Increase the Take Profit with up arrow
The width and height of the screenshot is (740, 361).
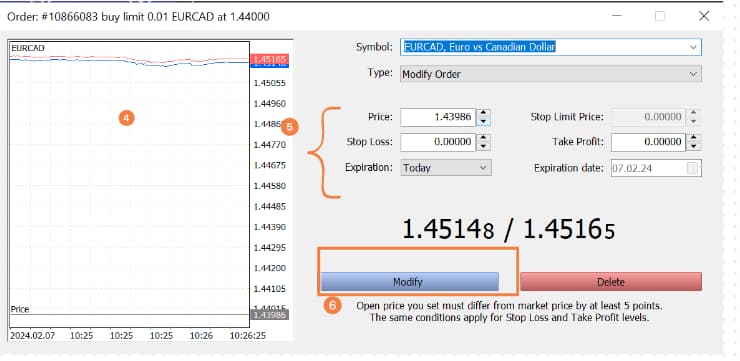tap(693, 138)
